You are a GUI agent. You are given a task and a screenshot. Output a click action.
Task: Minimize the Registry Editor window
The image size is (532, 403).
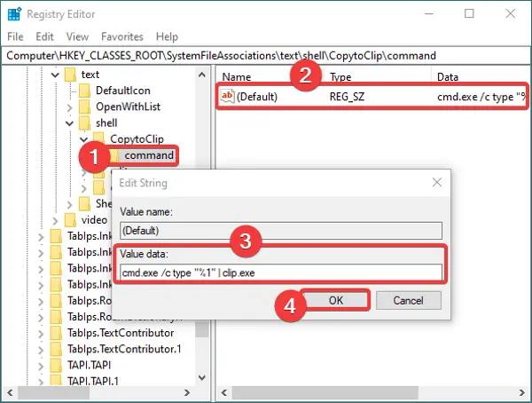[x=429, y=13]
